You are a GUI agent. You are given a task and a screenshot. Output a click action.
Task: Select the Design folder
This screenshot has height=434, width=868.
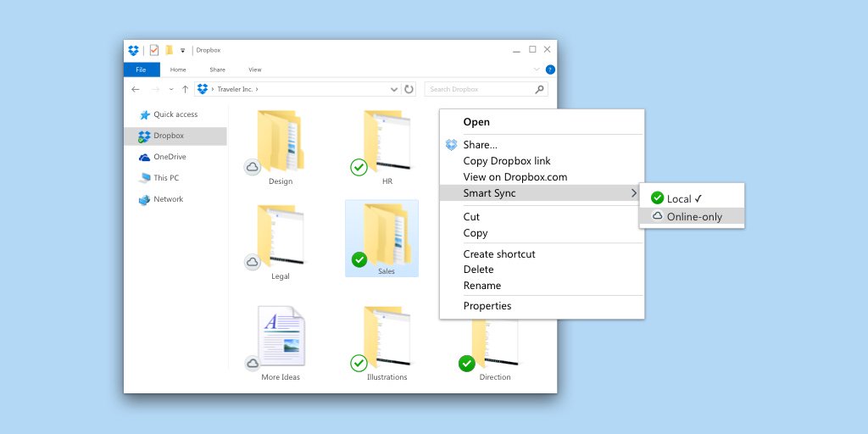pyautogui.click(x=280, y=147)
